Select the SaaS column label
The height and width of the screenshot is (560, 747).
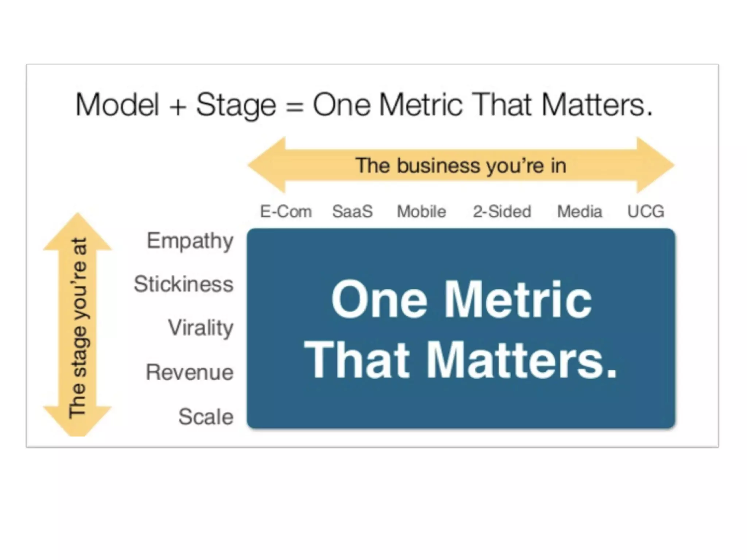point(352,211)
